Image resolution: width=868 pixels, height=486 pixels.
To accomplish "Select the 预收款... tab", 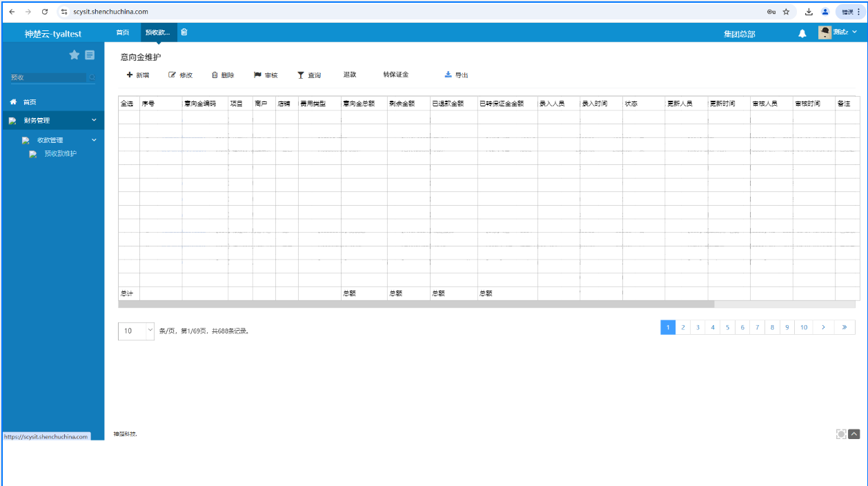I will click(158, 32).
